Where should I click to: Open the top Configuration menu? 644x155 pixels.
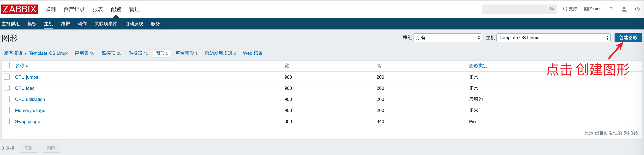pyautogui.click(x=116, y=9)
